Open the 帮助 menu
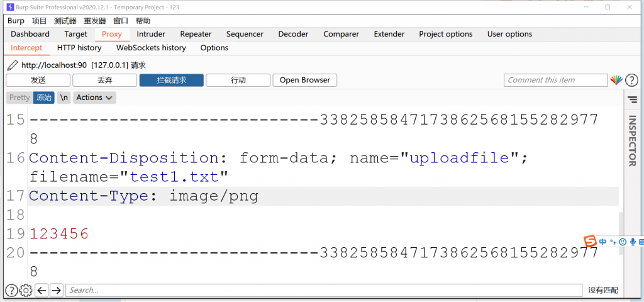 [x=143, y=21]
